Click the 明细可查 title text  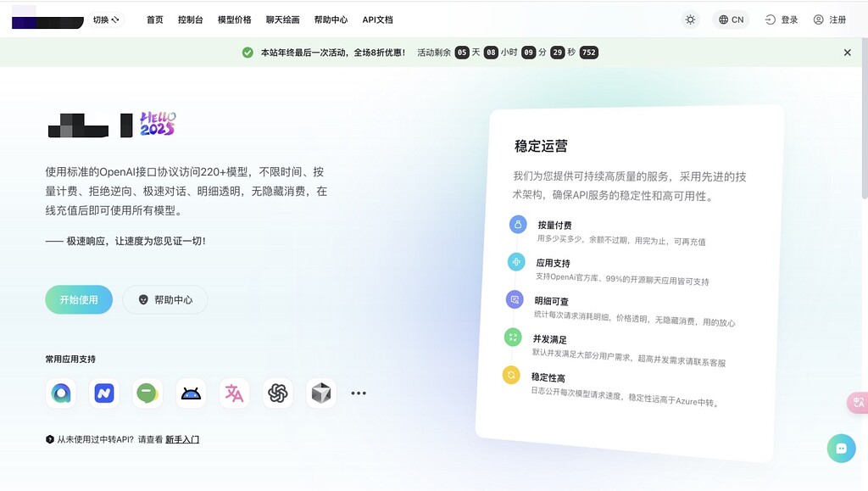click(551, 301)
